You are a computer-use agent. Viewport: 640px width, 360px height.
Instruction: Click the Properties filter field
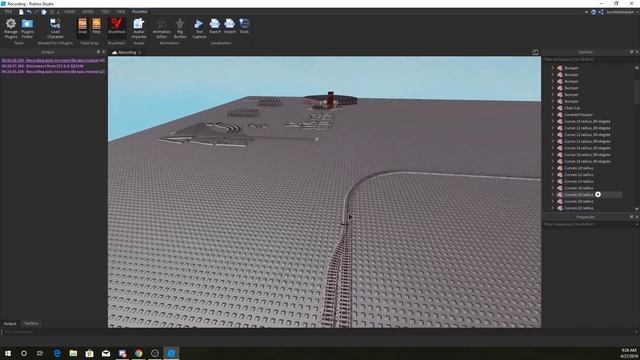[x=590, y=224]
